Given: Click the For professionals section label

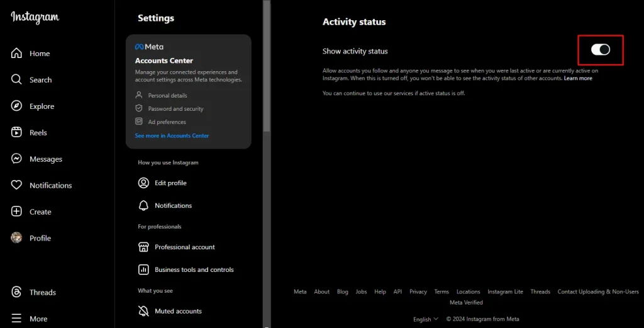Looking at the screenshot, I should pos(159,227).
